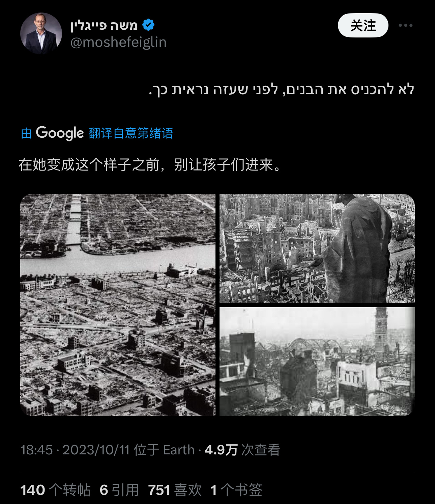Click the Google logo in translation line
435x504 pixels.
coord(60,133)
